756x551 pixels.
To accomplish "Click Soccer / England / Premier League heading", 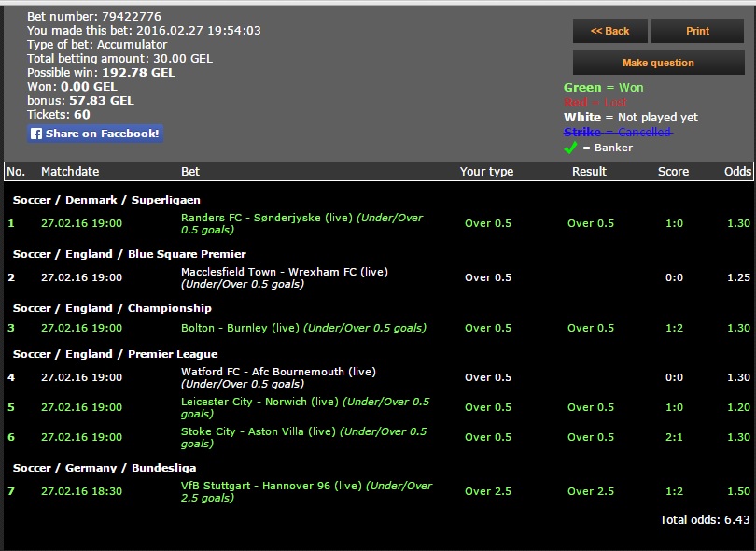I will [115, 354].
